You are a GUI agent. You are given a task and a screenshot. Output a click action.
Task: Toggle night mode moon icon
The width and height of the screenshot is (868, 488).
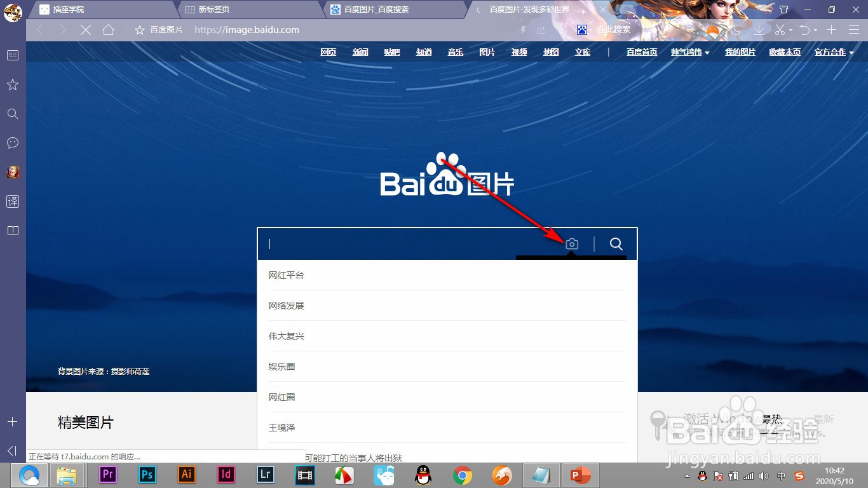pyautogui.click(x=736, y=30)
